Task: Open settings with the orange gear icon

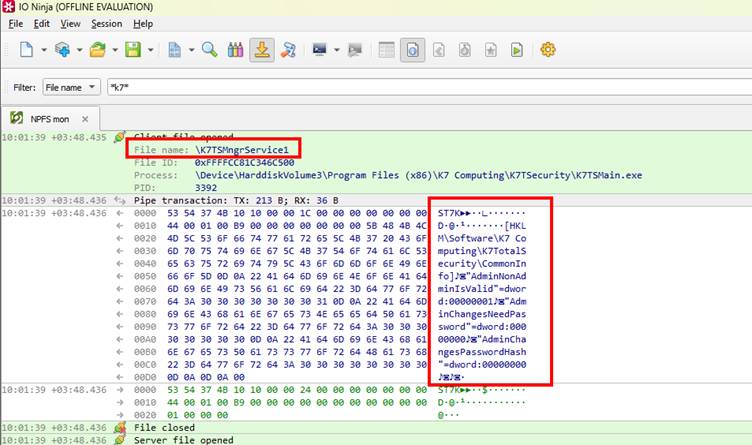Action: click(548, 49)
